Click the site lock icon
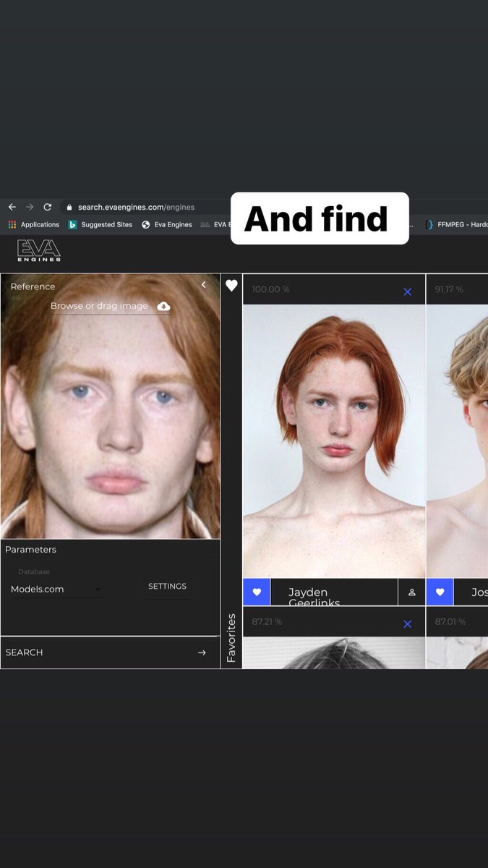The height and width of the screenshot is (868, 488). coord(69,207)
